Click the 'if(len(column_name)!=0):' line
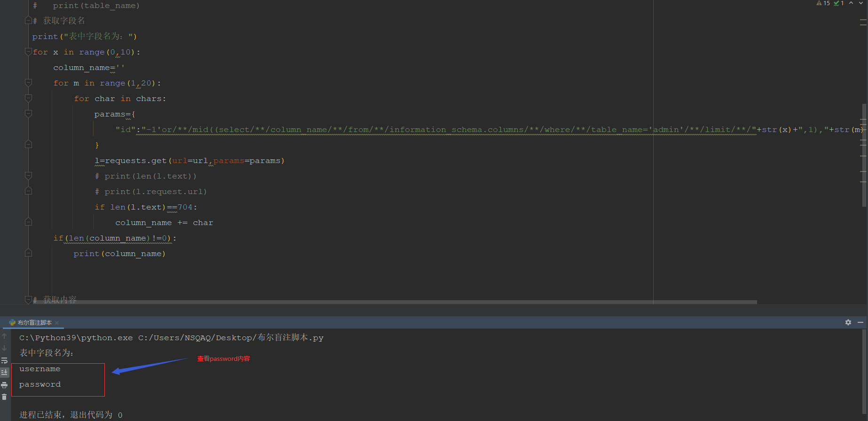The image size is (868, 421). [115, 238]
